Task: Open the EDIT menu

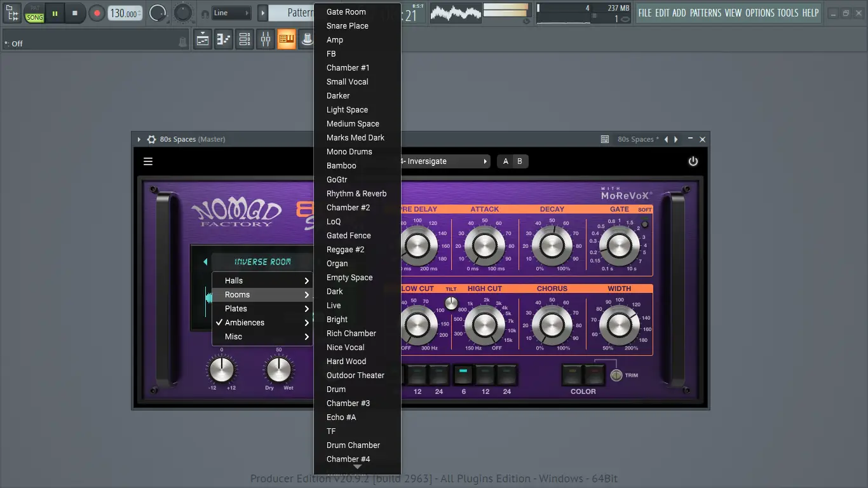Action: 662,13
